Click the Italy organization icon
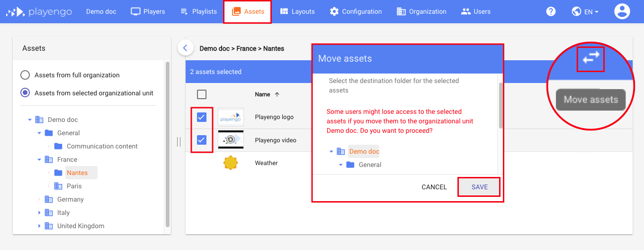Image resolution: width=644 pixels, height=250 pixels. tap(49, 213)
